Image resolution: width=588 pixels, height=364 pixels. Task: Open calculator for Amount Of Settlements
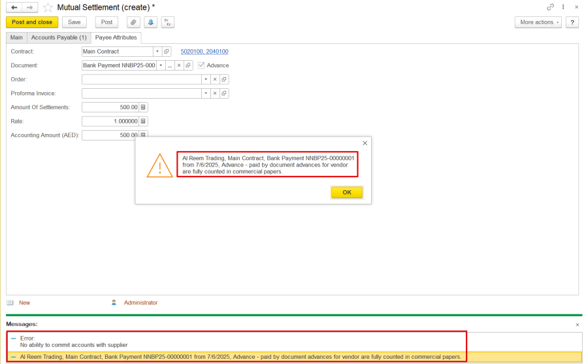pyautogui.click(x=144, y=107)
